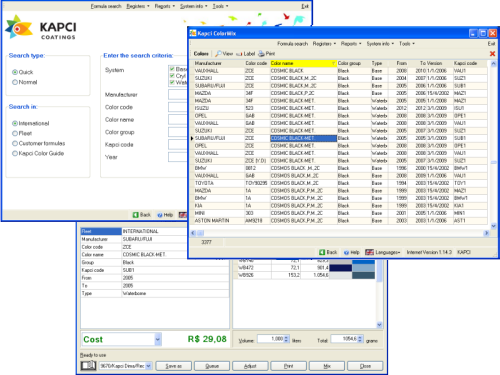500x375 pixels.
Task: Click the open book icon under Ready to use
Action: click(88, 366)
